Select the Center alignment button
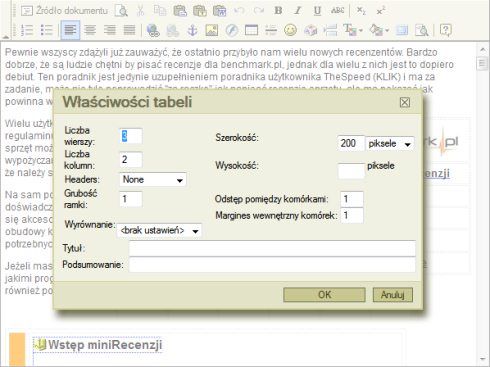This screenshot has width=490, height=367. [x=90, y=30]
